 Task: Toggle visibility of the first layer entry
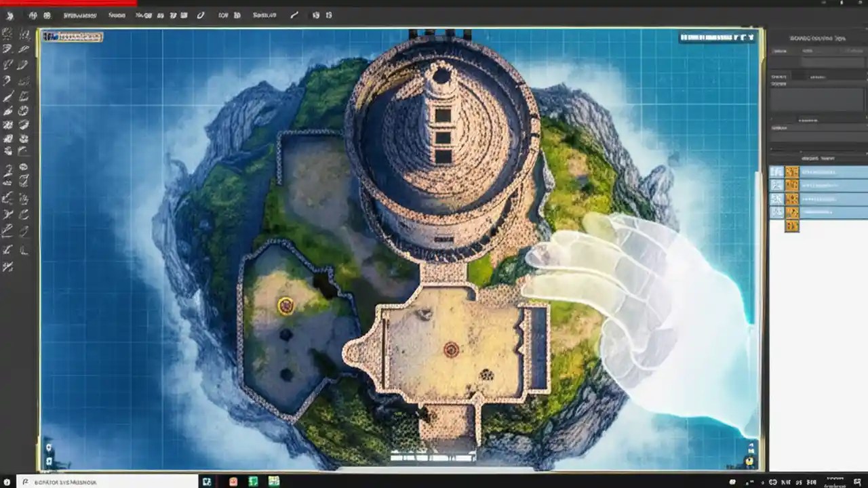[x=776, y=171]
